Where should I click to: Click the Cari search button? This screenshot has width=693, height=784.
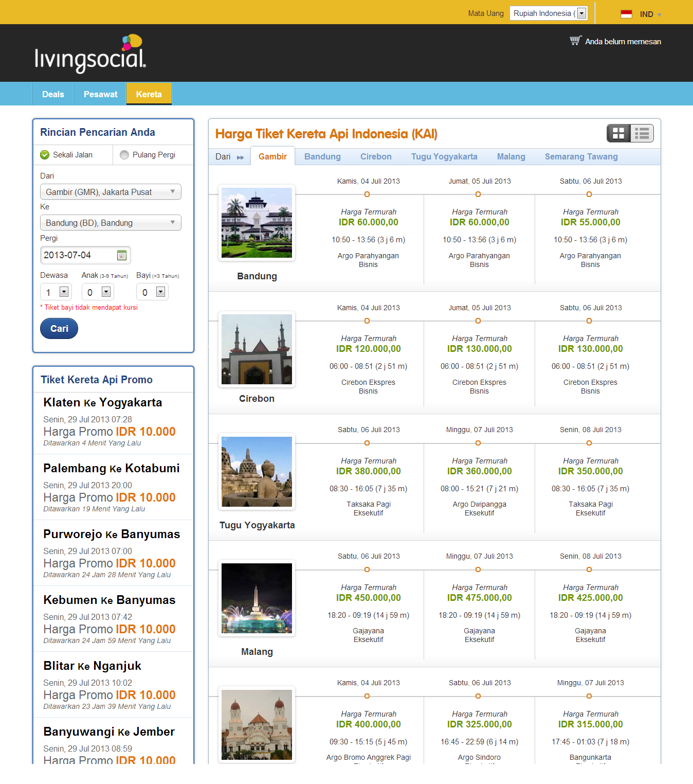[x=59, y=328]
